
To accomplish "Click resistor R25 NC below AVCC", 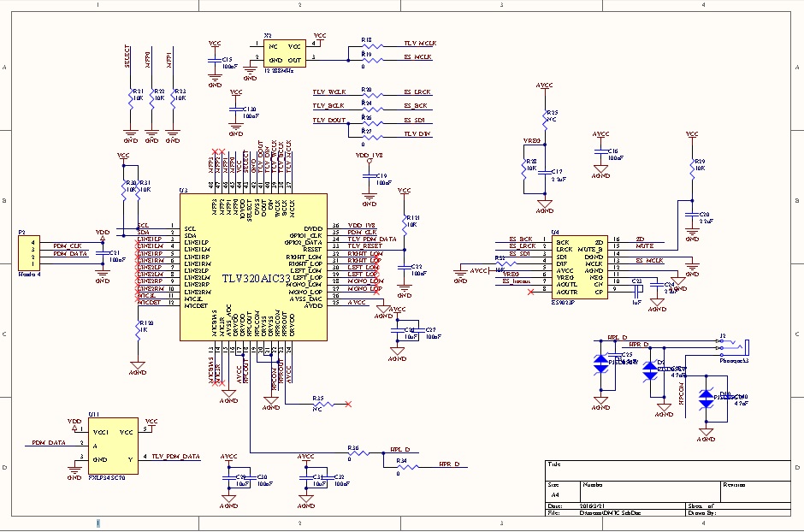I will [545, 119].
